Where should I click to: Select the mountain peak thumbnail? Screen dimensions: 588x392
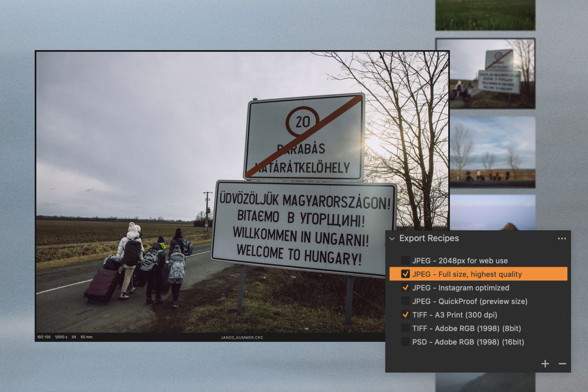[x=492, y=212]
